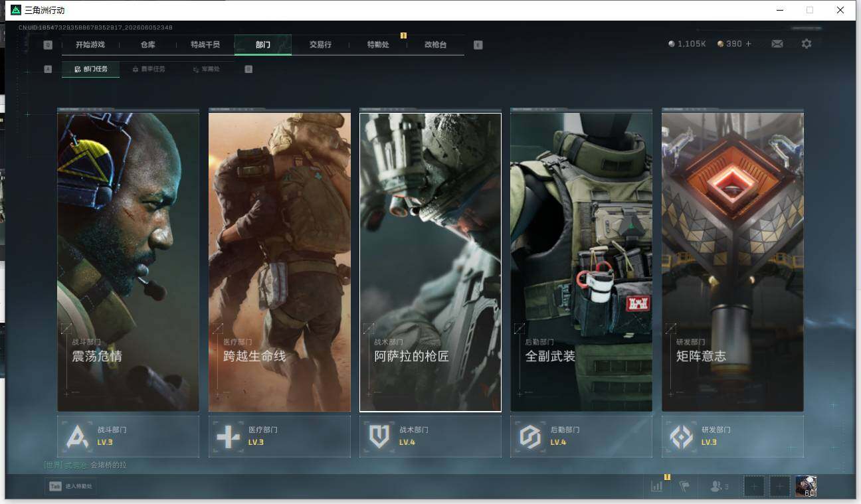Image resolution: width=861 pixels, height=504 pixels.
Task: Select the 部门 tab
Action: click(262, 44)
